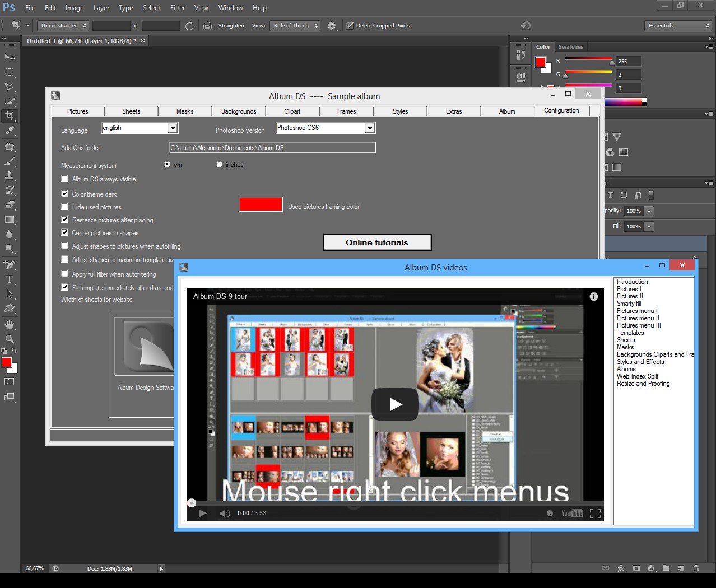Select the Quick Selection tool

point(10,101)
